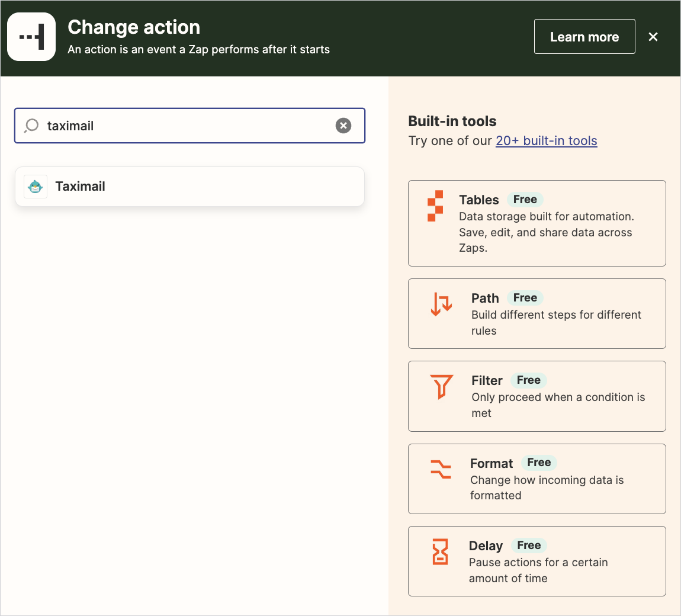
Task: Click the Taximail app logo icon
Action: tap(36, 187)
